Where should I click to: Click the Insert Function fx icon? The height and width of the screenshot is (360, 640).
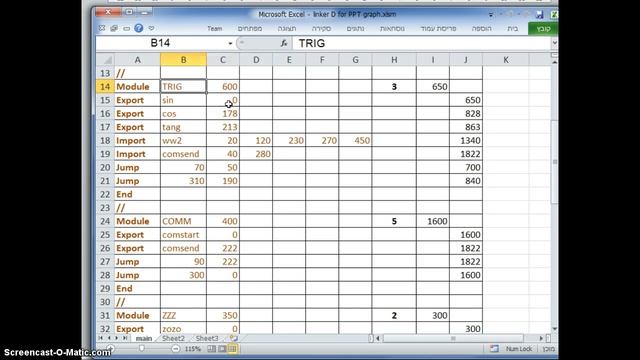(284, 43)
